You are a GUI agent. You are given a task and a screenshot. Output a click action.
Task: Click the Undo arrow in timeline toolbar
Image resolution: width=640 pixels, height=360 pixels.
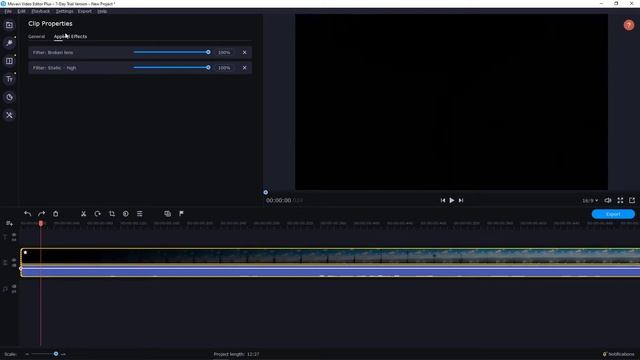27,213
